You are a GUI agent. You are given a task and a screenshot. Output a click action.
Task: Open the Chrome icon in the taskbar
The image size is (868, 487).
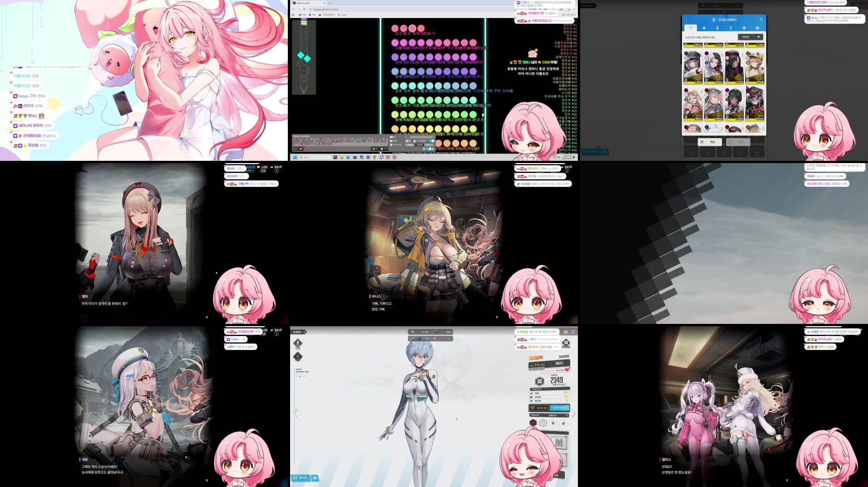pyautogui.click(x=375, y=157)
